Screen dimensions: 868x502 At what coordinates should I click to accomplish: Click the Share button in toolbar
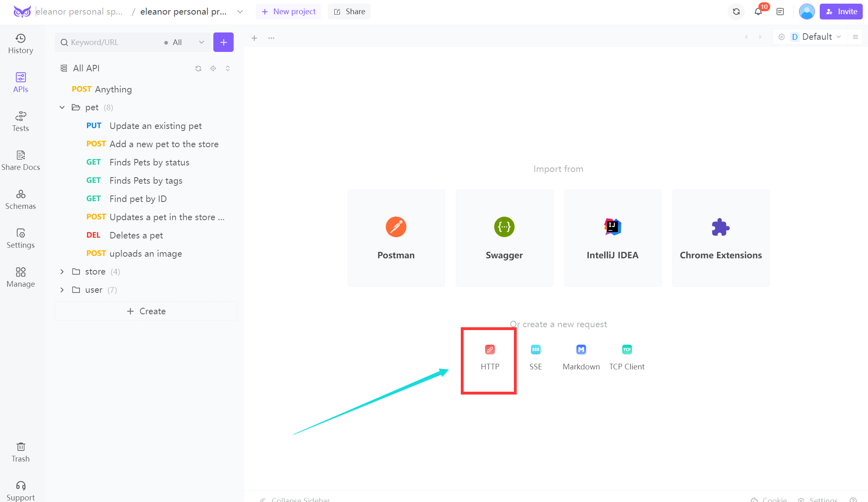(x=349, y=11)
